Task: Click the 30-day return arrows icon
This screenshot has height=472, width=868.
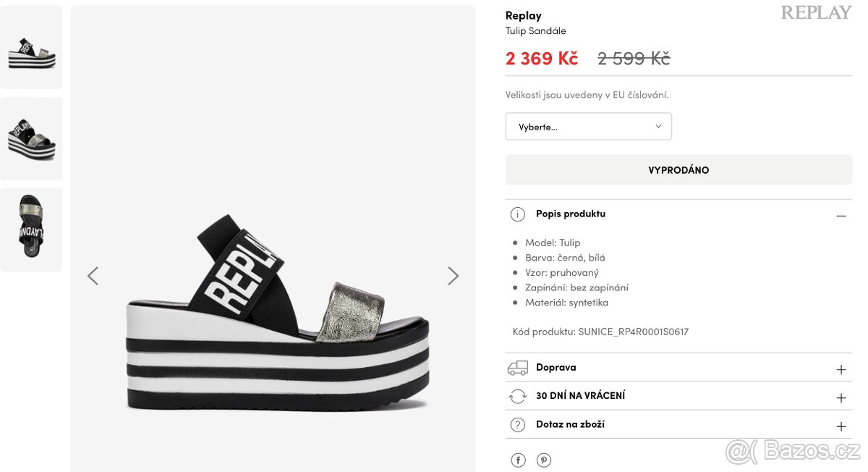Action: pyautogui.click(x=518, y=396)
